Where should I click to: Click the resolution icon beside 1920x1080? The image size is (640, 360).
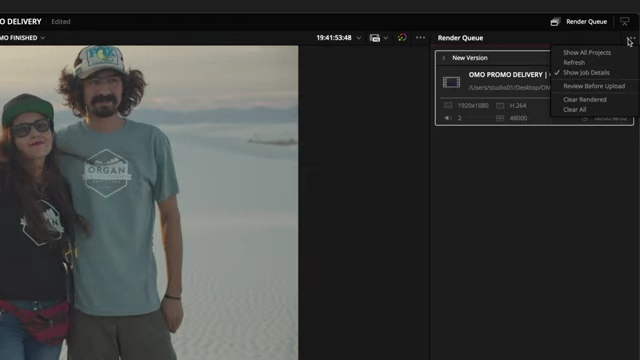coord(448,105)
